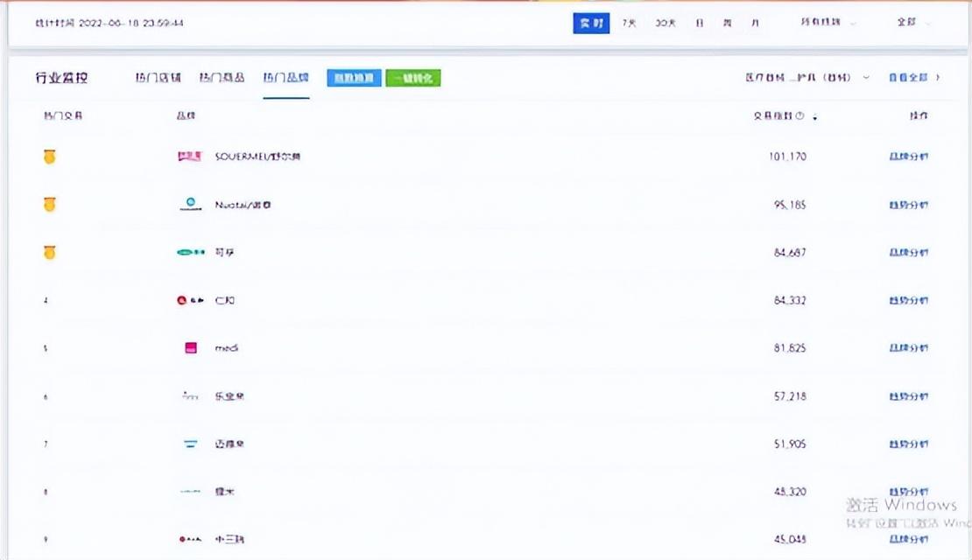Screen dimensions: 972x560
Task: Open the 全部 dropdown at top right
Action: click(912, 24)
